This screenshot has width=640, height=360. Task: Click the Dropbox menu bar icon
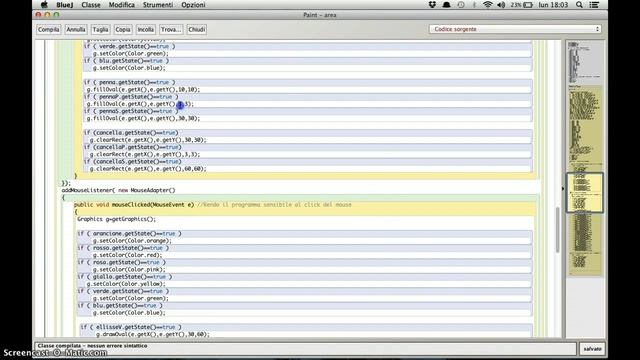coord(432,5)
